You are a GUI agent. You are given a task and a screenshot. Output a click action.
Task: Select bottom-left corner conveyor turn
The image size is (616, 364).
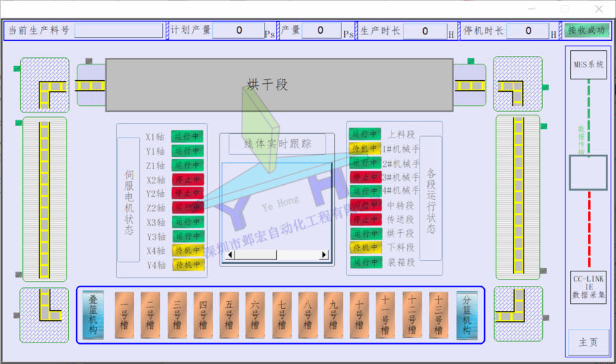pos(44,315)
